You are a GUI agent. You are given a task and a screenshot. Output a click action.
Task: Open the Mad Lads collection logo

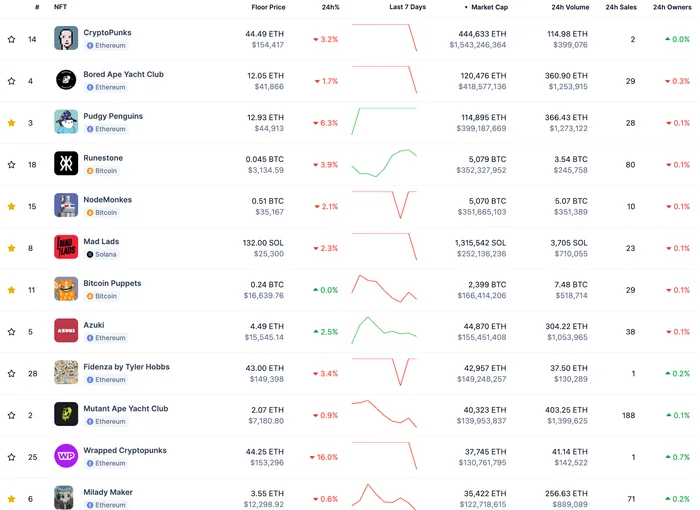[x=66, y=247]
